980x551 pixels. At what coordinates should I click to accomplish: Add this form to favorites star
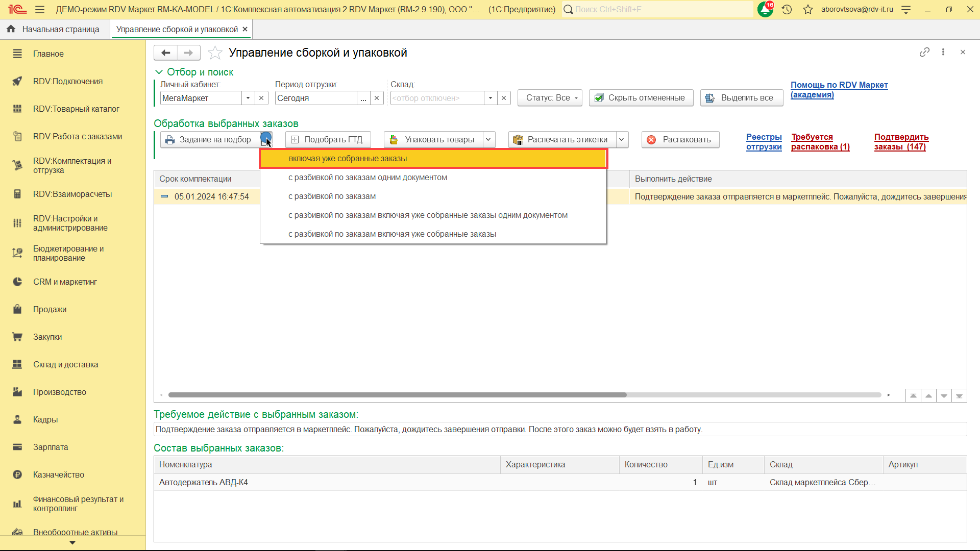click(215, 53)
